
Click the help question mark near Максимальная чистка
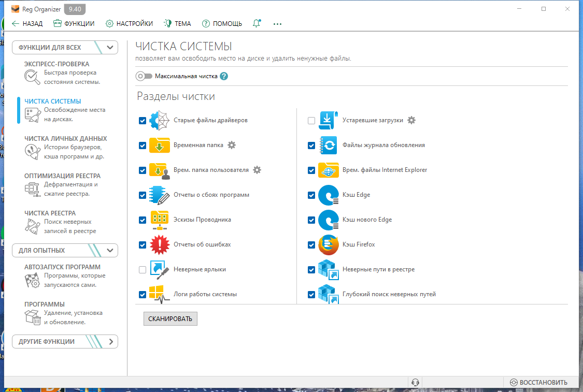point(224,76)
